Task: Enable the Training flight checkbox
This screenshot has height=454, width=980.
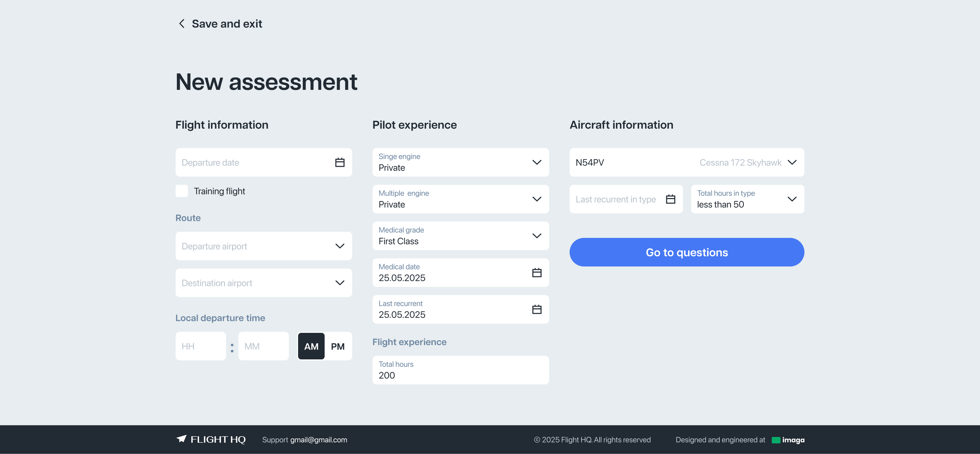Action: 182,191
